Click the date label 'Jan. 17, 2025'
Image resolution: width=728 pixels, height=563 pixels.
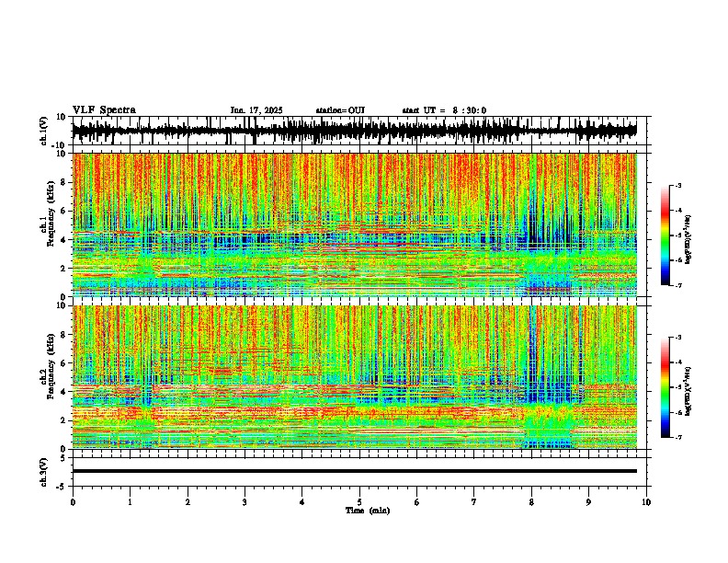point(256,110)
